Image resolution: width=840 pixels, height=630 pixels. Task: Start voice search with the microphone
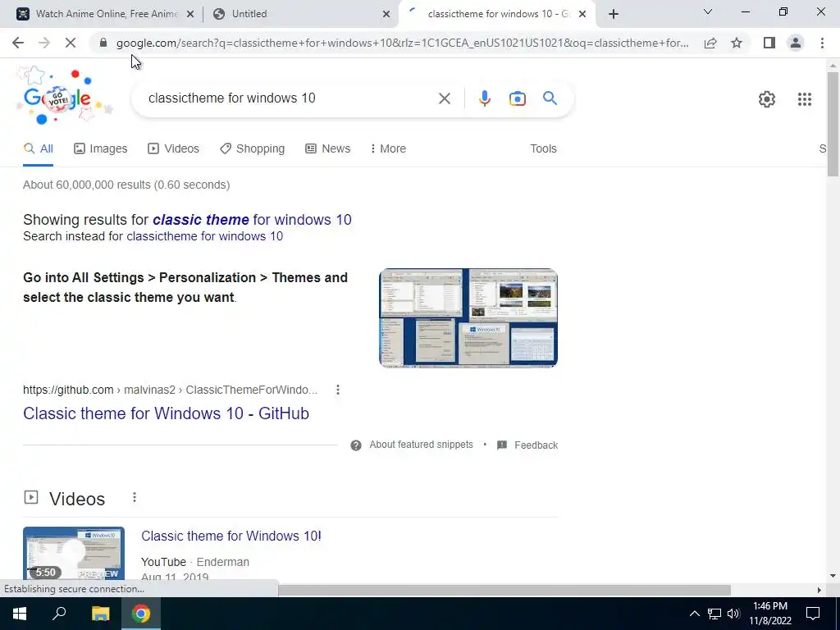[x=484, y=98]
